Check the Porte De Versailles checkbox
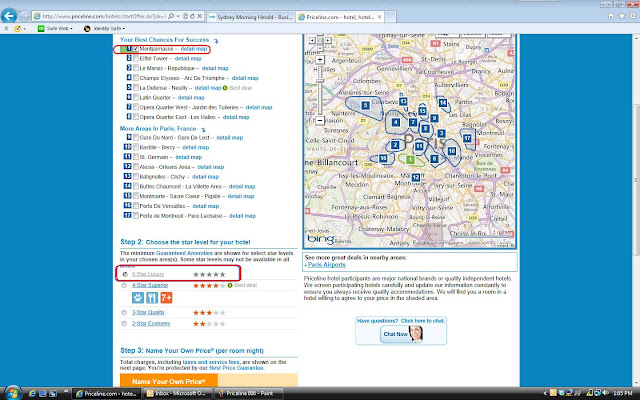The image size is (640, 400). 136,206
